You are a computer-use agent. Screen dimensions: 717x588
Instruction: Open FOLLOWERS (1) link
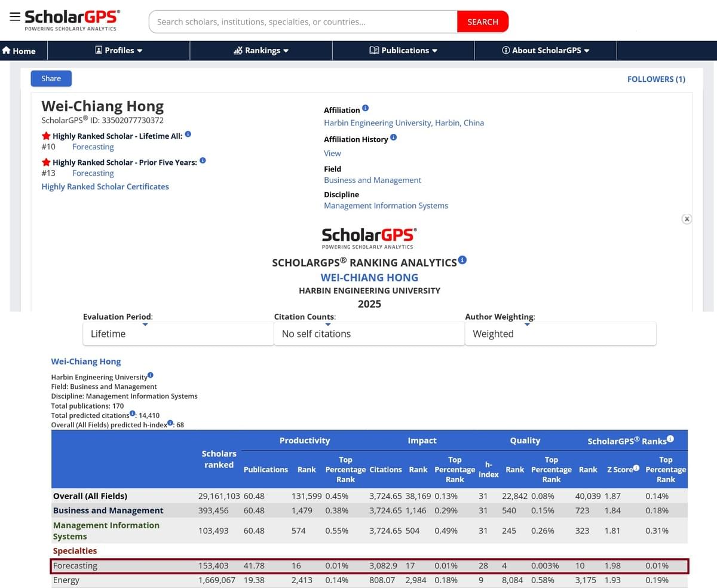[x=656, y=79]
